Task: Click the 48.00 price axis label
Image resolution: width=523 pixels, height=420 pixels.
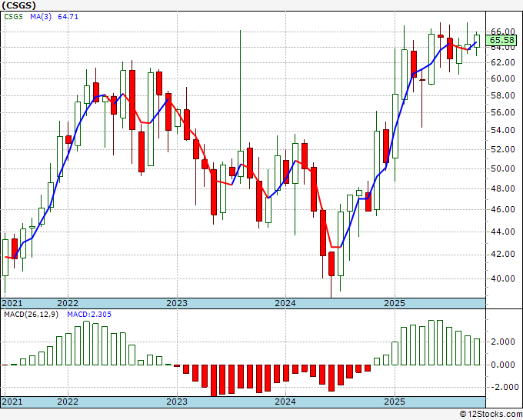Action: [503, 188]
